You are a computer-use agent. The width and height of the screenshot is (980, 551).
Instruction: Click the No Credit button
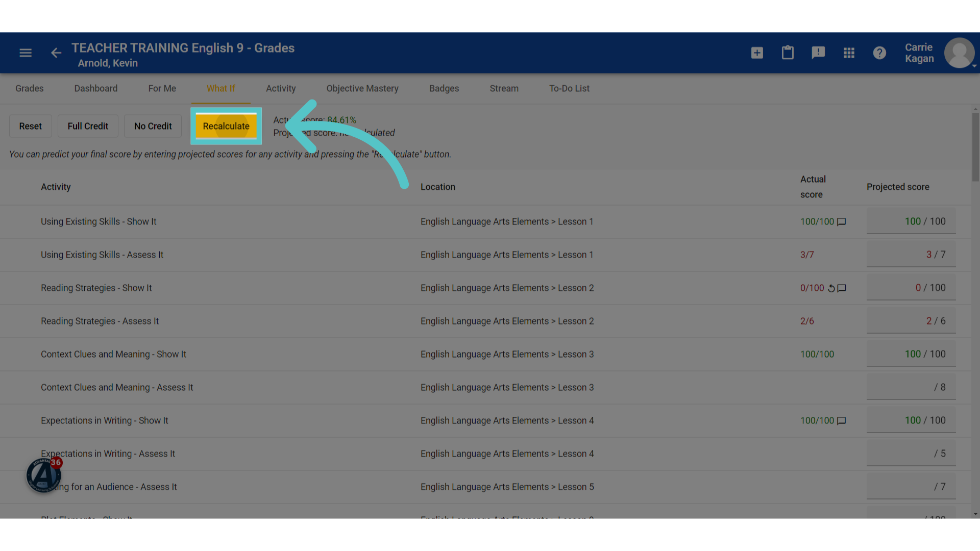[x=153, y=126]
